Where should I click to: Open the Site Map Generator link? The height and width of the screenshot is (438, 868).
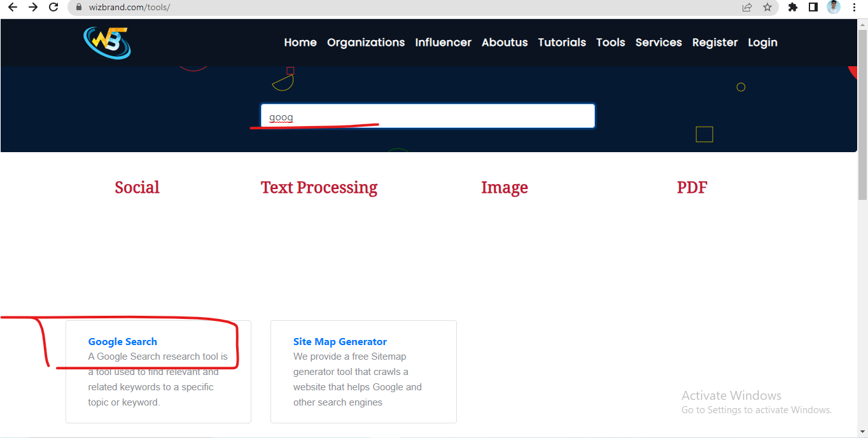tap(340, 341)
